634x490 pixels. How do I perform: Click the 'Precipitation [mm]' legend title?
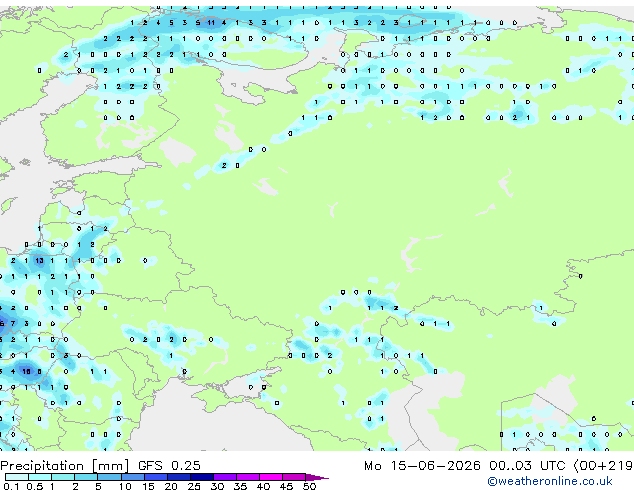click(65, 466)
